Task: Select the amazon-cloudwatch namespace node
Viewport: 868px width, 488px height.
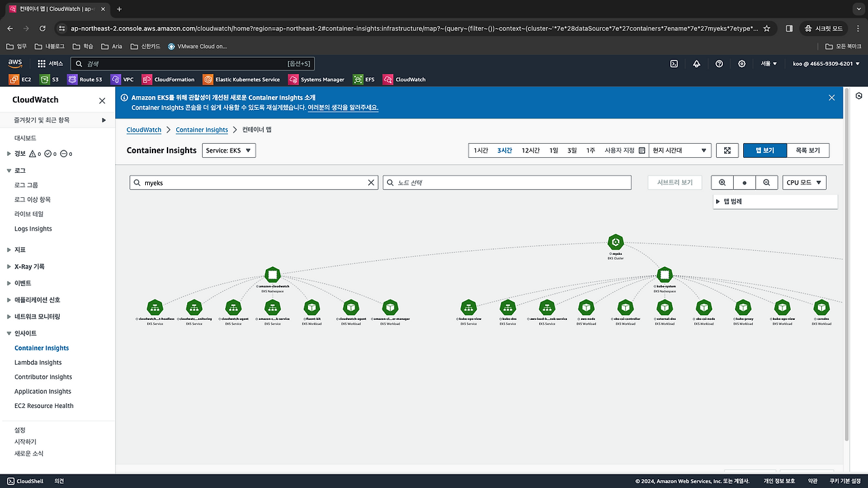Action: click(x=273, y=274)
